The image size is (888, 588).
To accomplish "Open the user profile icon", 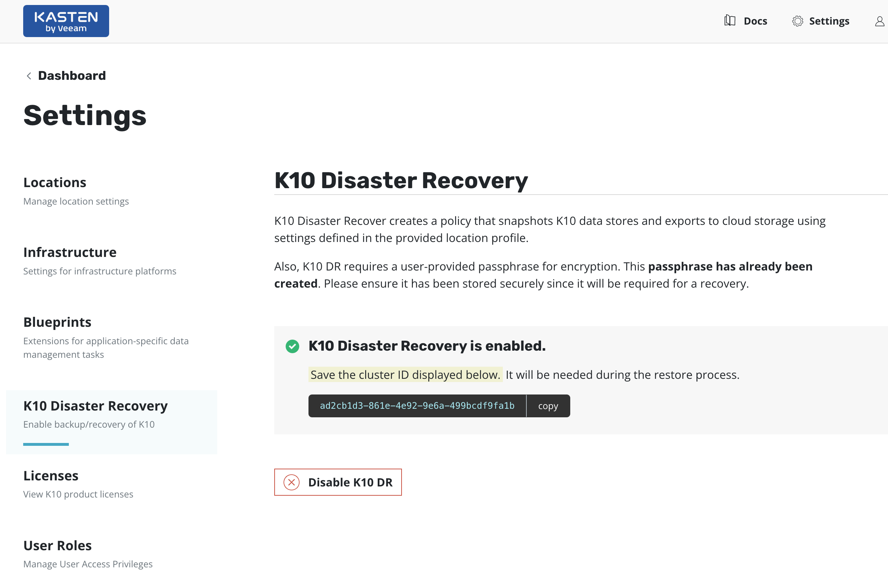I will [x=879, y=21].
